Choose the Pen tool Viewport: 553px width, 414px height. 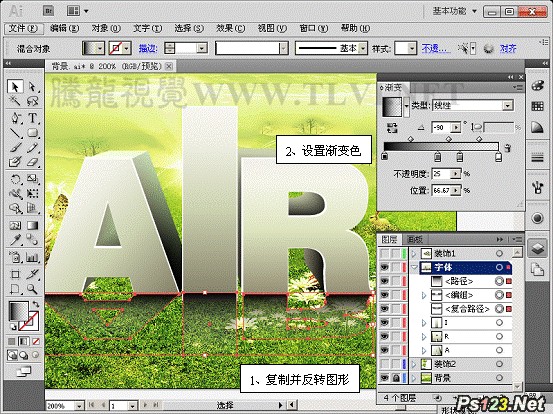(x=15, y=118)
